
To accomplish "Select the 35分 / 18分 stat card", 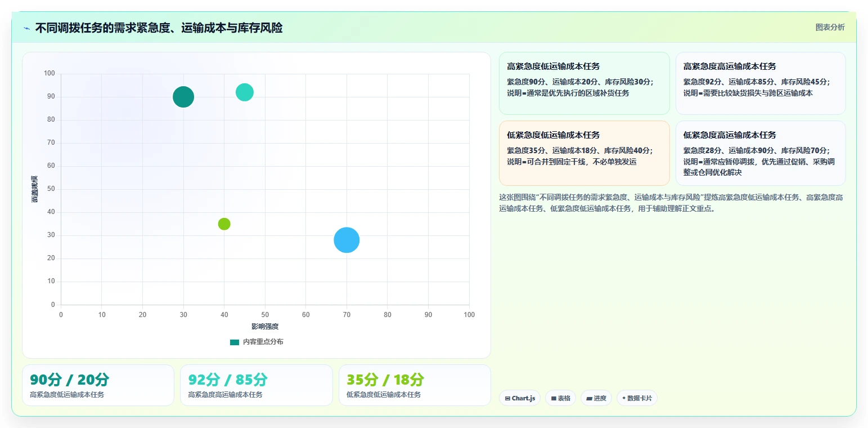I will [x=415, y=385].
